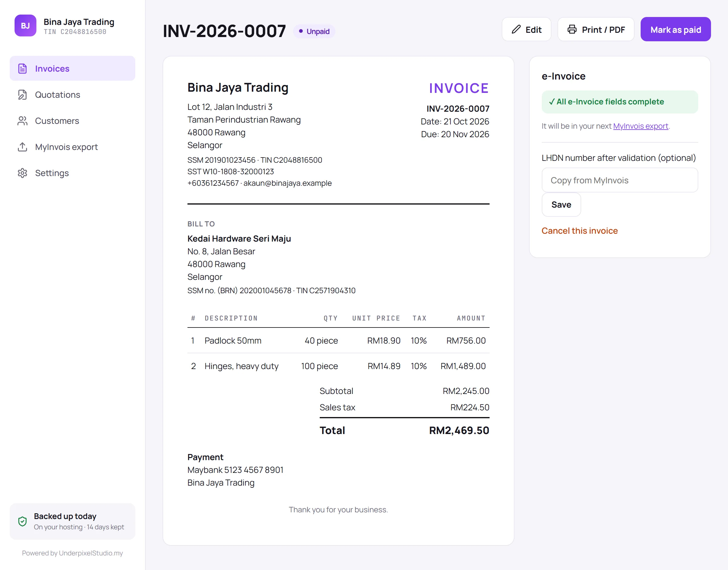Viewport: 728px width, 570px height.
Task: Click the TIN C2048816500 under company name
Action: tap(75, 32)
